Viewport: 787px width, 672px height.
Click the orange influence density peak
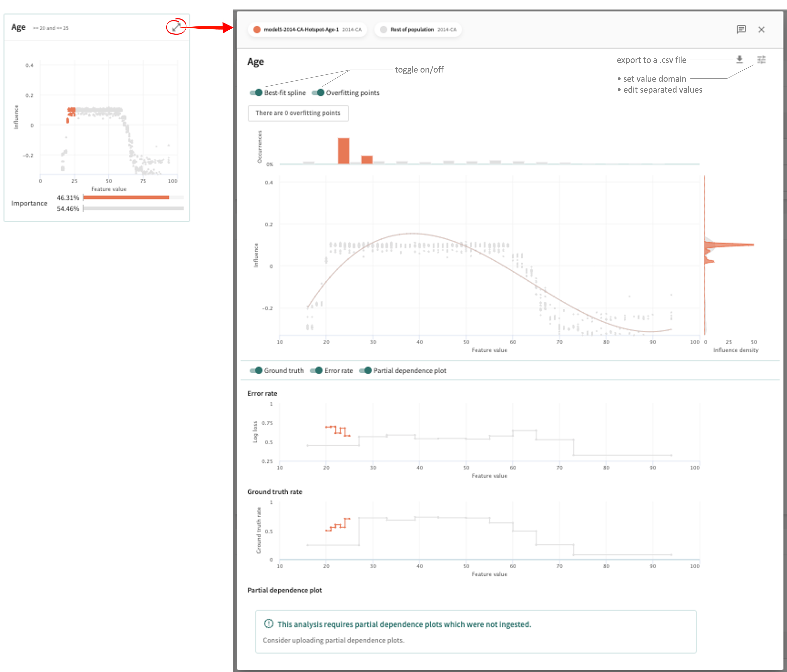(729, 245)
